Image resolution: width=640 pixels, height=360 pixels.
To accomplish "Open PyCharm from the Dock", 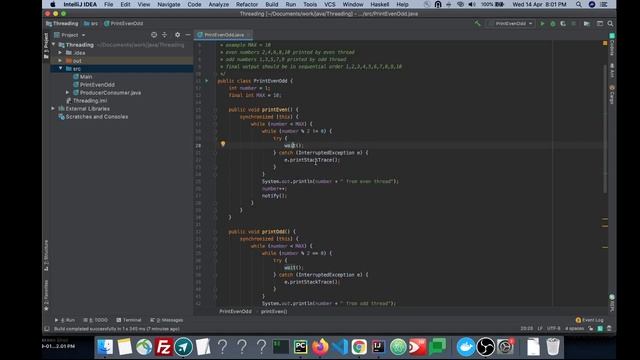I will tap(300, 347).
